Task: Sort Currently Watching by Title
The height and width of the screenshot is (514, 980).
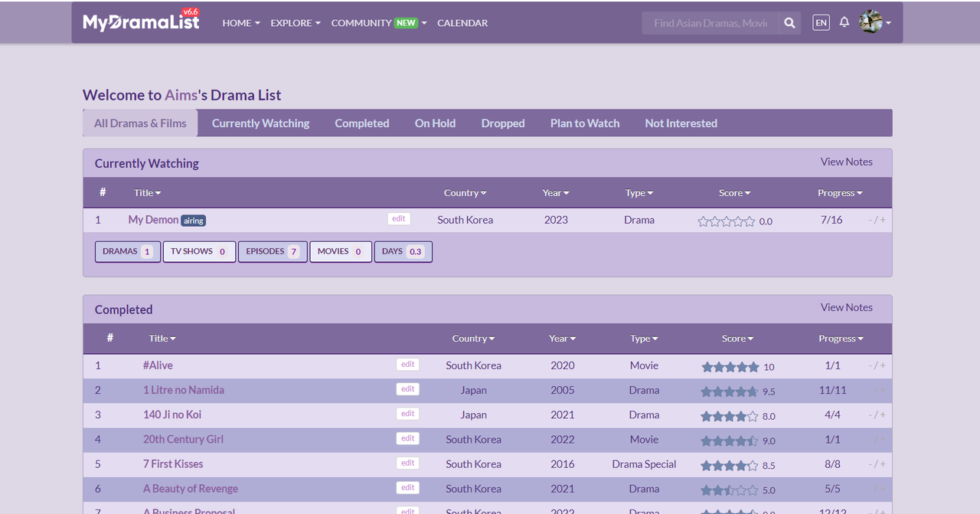Action: (x=147, y=193)
